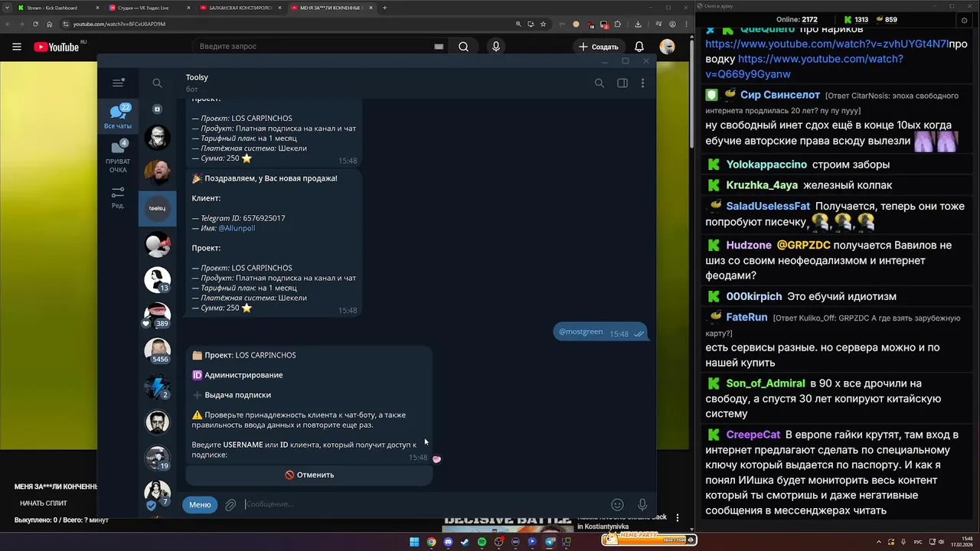Open Telegram from the taskbar

[549, 542]
